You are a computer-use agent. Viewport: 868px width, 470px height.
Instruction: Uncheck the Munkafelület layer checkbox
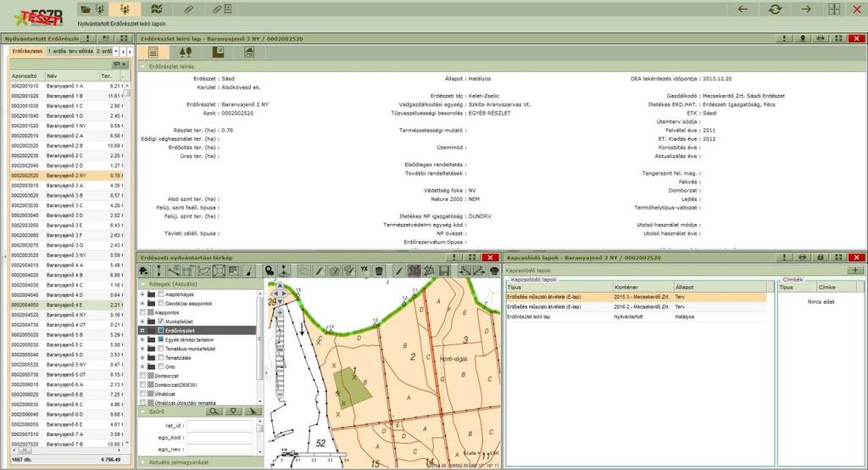click(x=161, y=322)
